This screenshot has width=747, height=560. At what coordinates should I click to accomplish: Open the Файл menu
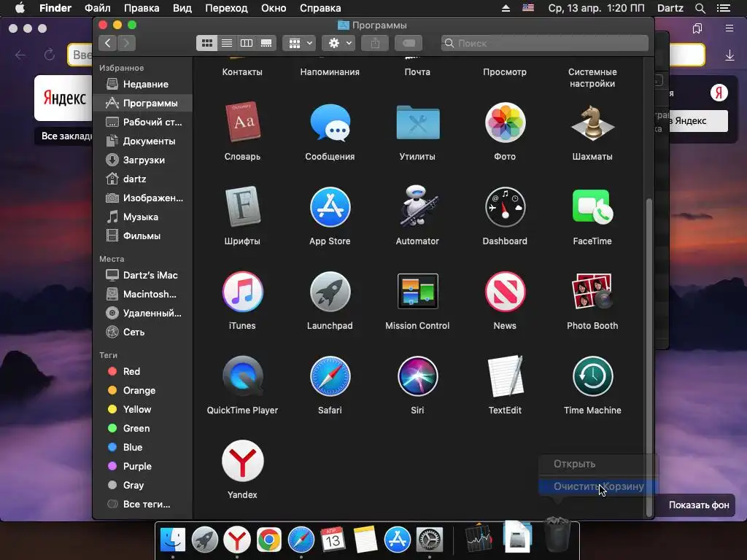[98, 8]
